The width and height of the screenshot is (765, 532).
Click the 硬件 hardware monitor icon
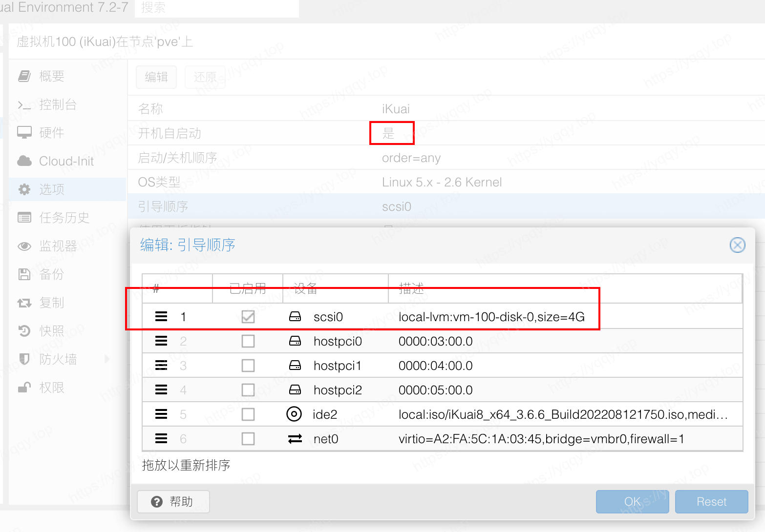coord(24,133)
